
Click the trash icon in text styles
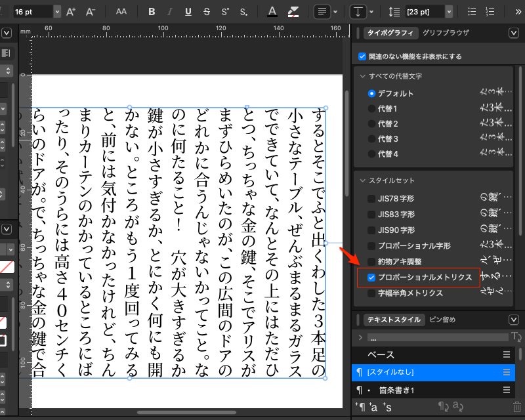tap(517, 408)
